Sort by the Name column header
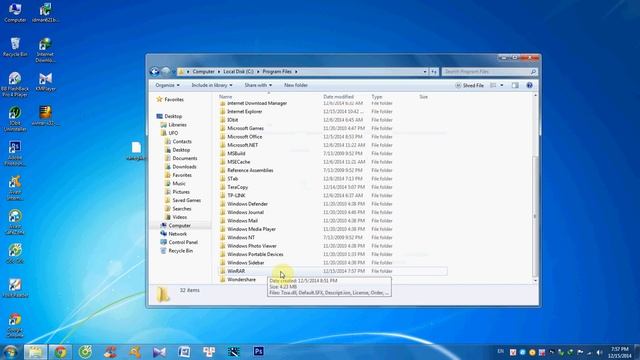This screenshot has height=360, width=640. (x=226, y=97)
